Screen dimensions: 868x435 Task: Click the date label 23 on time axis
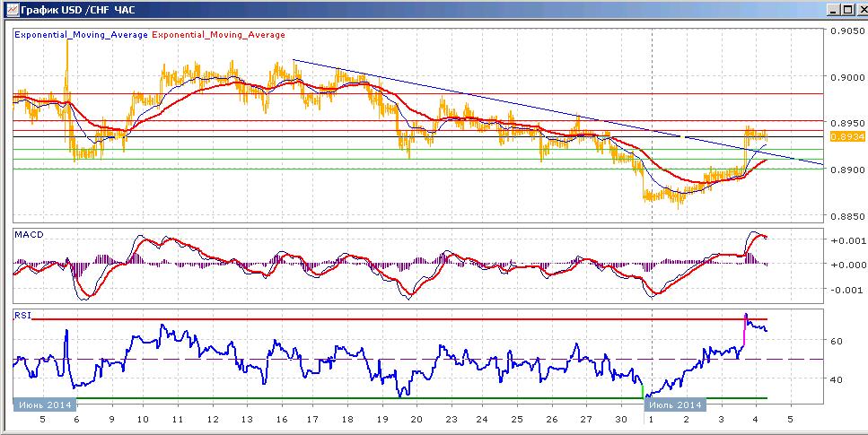coord(451,420)
